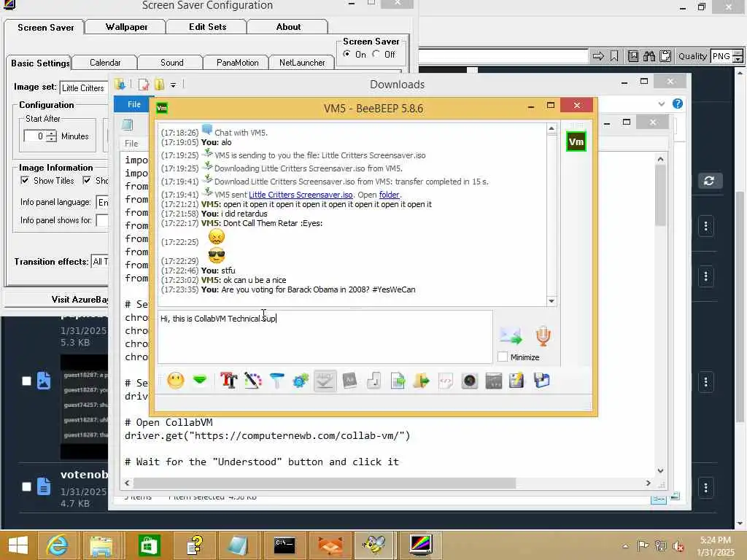Click the dark gray window icon in BeeBEEP toolbar

(494, 381)
